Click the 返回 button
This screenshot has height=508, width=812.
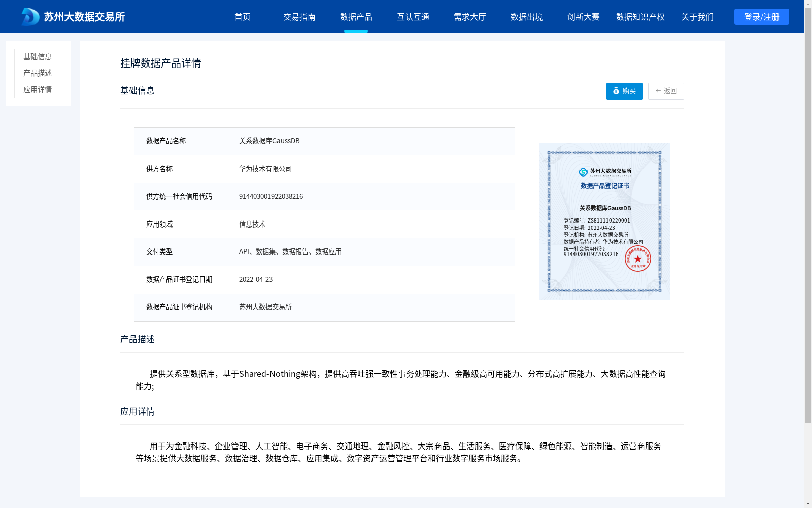tap(666, 91)
